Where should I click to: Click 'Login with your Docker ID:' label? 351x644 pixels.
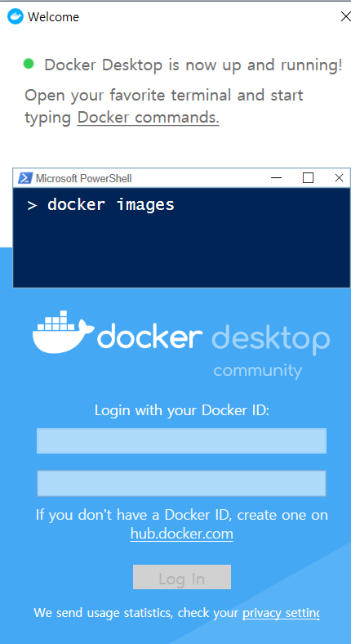point(182,410)
